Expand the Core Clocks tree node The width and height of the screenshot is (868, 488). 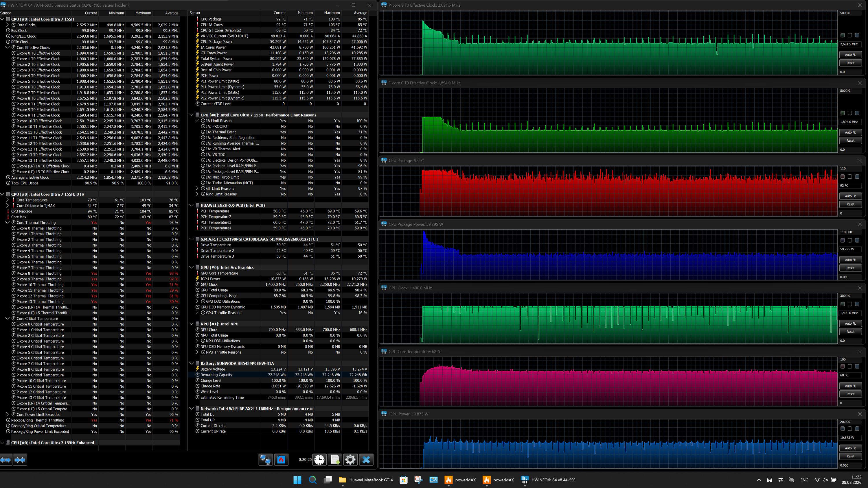pos(8,25)
